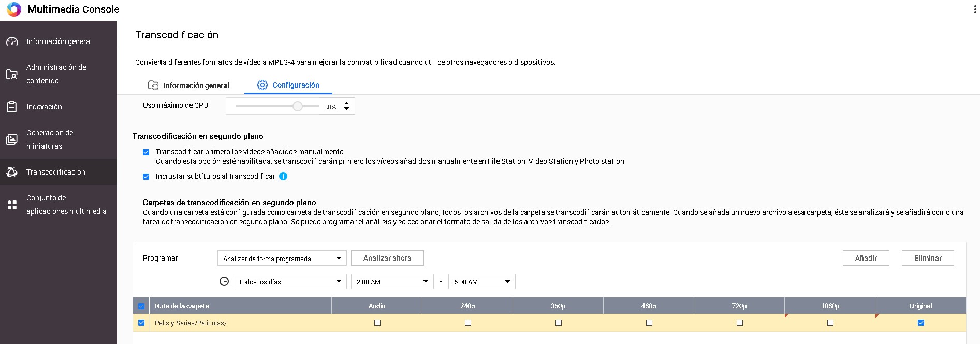
Task: Click the Añadir button
Action: tap(866, 258)
